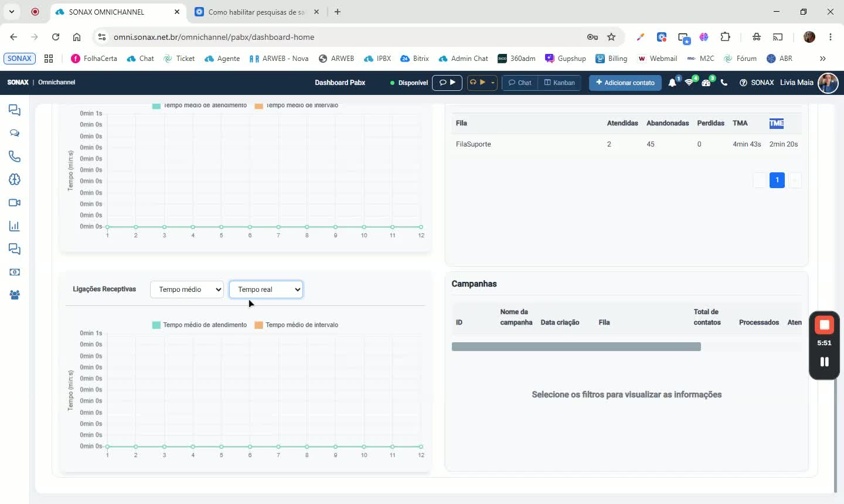Open browser extensions puzzle icon
Screen dimensions: 844x504
click(725, 37)
